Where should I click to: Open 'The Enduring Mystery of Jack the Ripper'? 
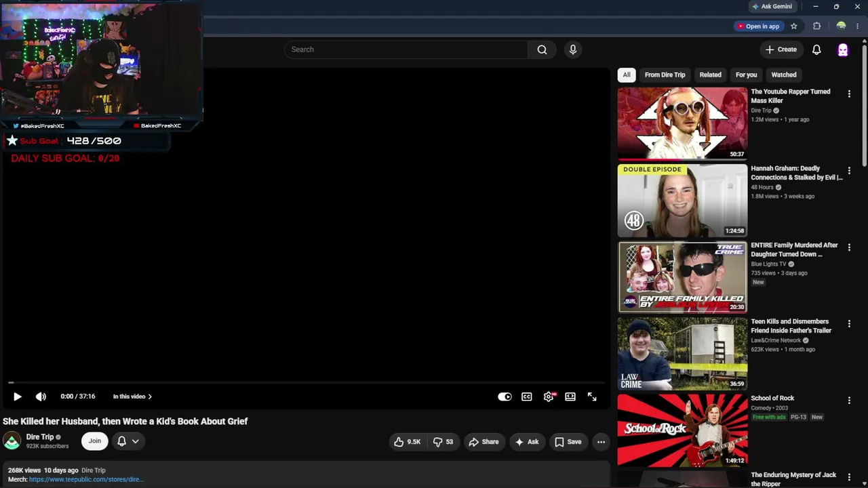click(x=793, y=479)
